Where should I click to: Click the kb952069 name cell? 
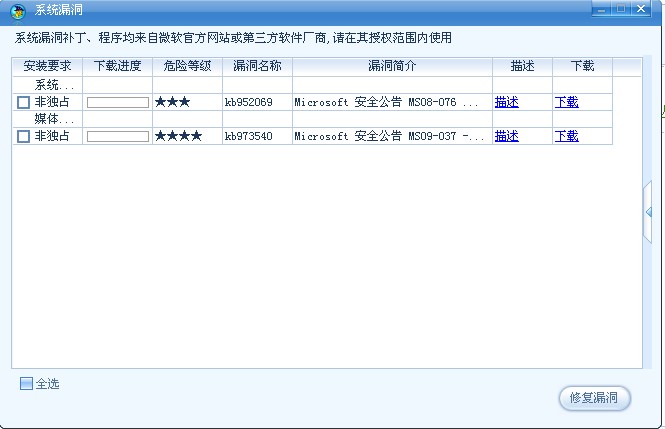257,102
